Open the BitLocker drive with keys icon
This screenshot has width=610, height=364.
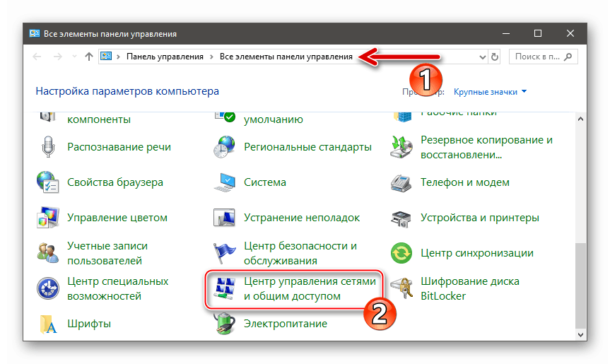401,288
